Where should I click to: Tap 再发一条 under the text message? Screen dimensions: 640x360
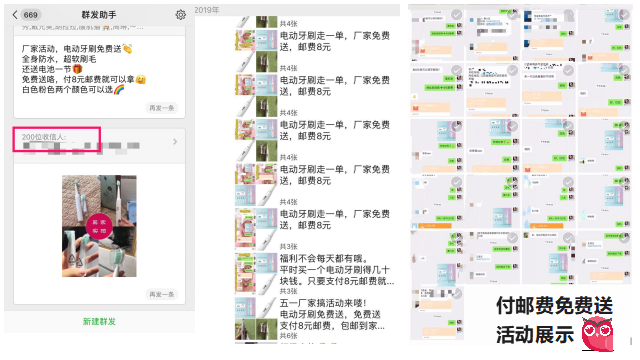162,108
